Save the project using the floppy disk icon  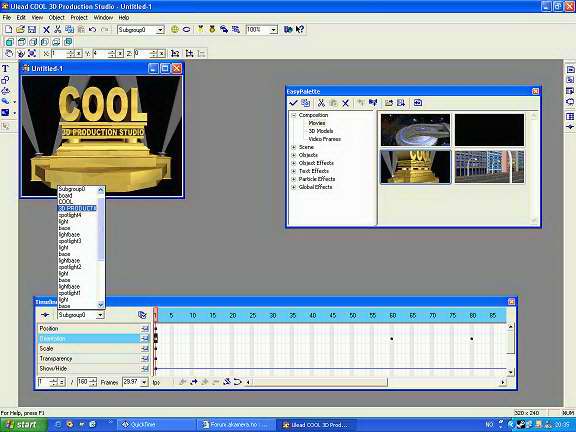click(x=32, y=29)
